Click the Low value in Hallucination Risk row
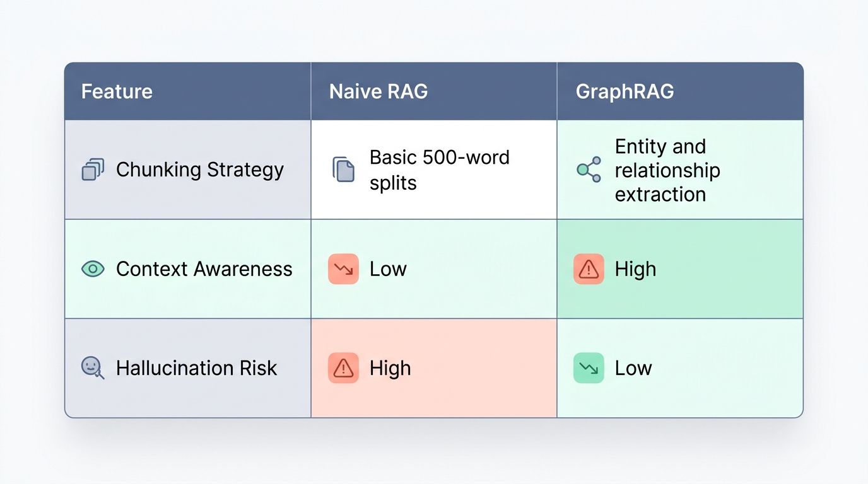 [x=633, y=368]
